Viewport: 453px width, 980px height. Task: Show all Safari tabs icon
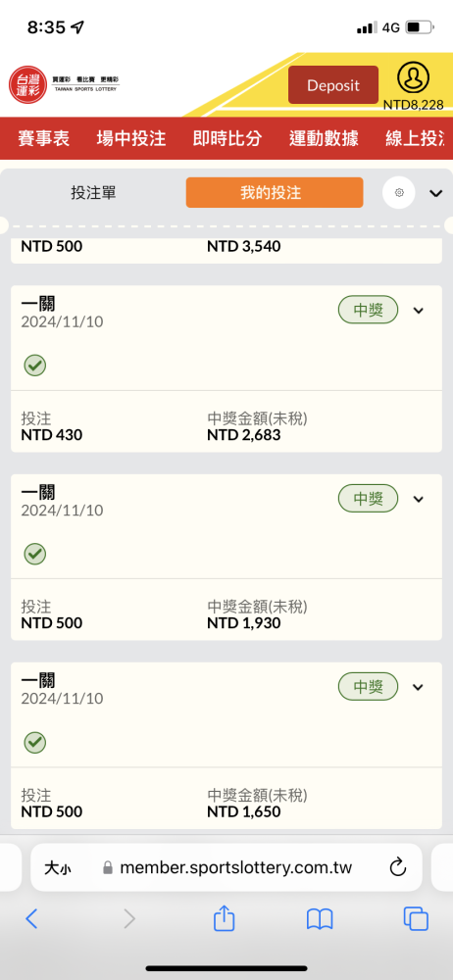pos(416,918)
